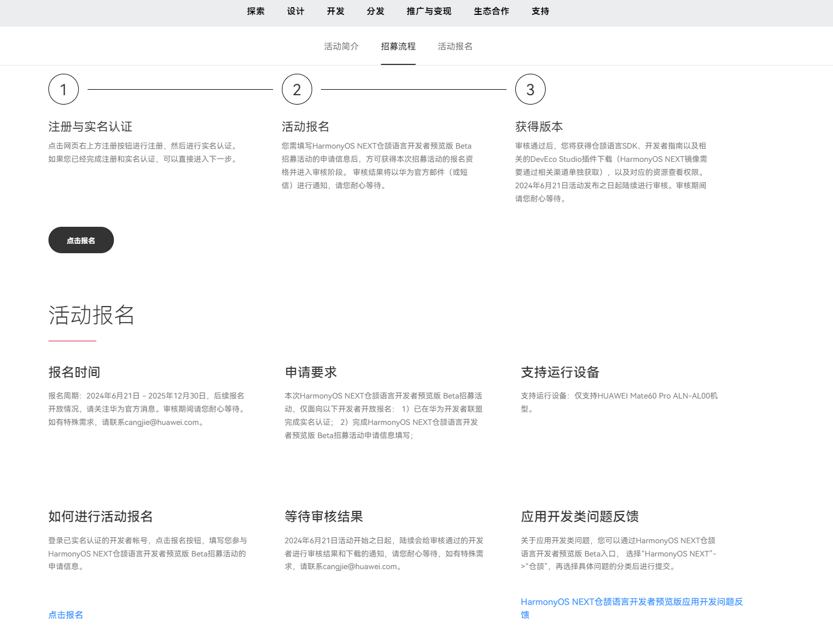The width and height of the screenshot is (833, 644).
Task: Follow the blue 点击报名 link
Action: click(x=66, y=615)
